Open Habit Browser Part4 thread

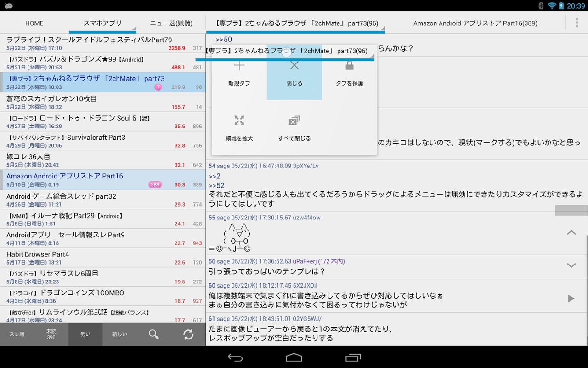tap(102, 258)
